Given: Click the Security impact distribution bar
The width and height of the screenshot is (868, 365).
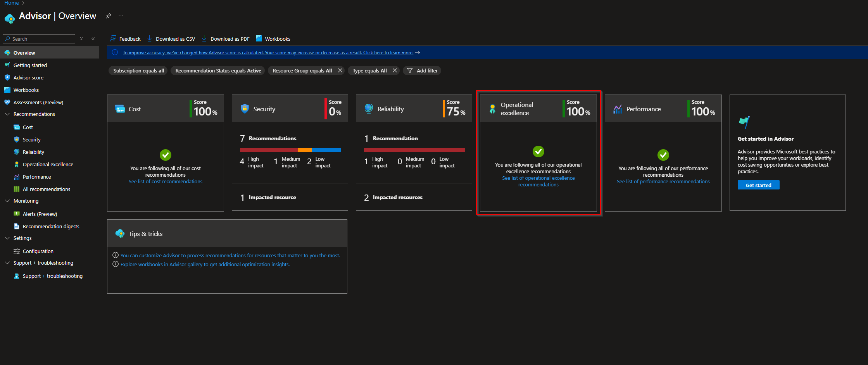Looking at the screenshot, I should 290,150.
